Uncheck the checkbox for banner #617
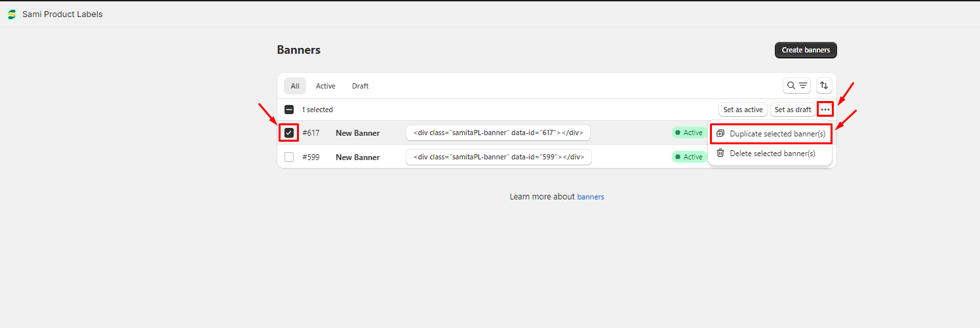Viewport: 980px width, 328px height. [x=289, y=133]
